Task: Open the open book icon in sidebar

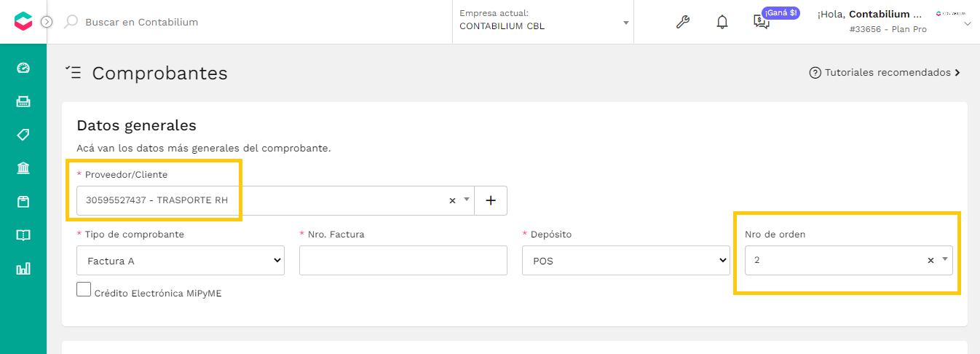Action: [x=23, y=235]
